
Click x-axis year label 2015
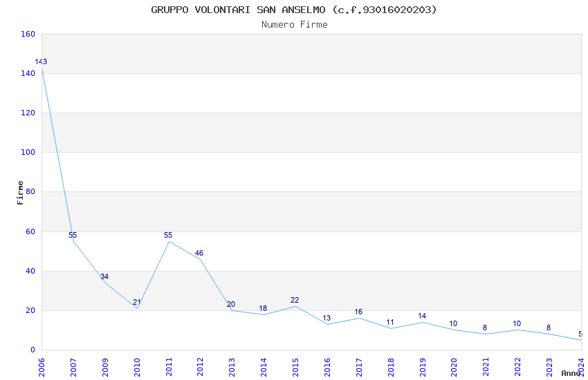[295, 368]
